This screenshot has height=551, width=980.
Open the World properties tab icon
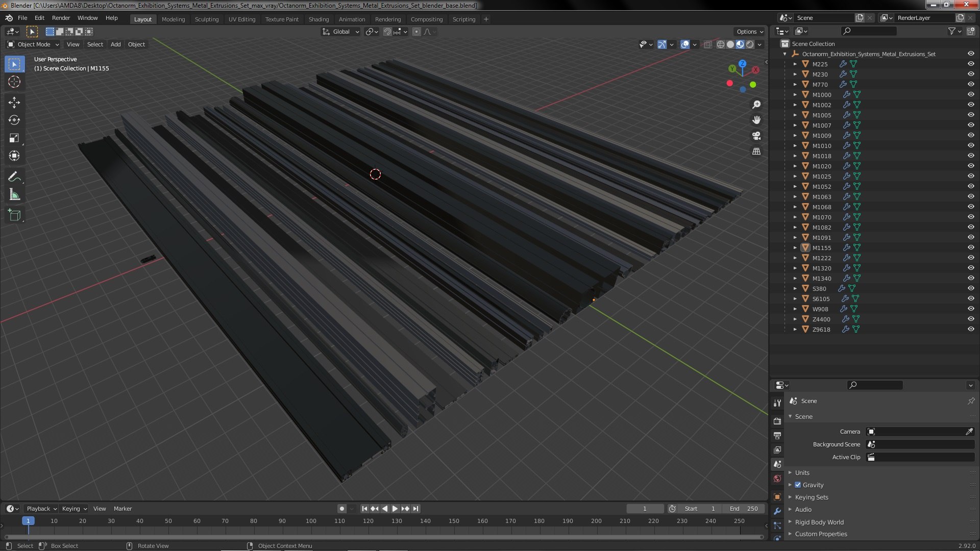click(777, 479)
